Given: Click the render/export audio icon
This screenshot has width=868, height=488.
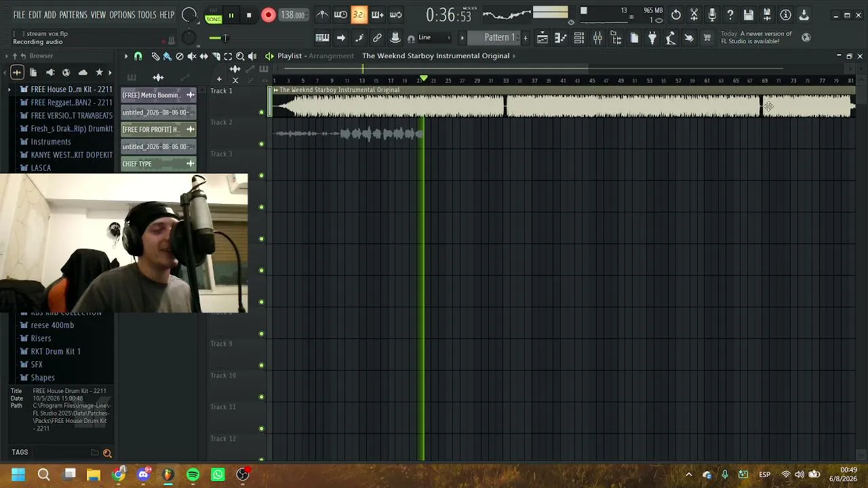Looking at the screenshot, I should pyautogui.click(x=767, y=14).
